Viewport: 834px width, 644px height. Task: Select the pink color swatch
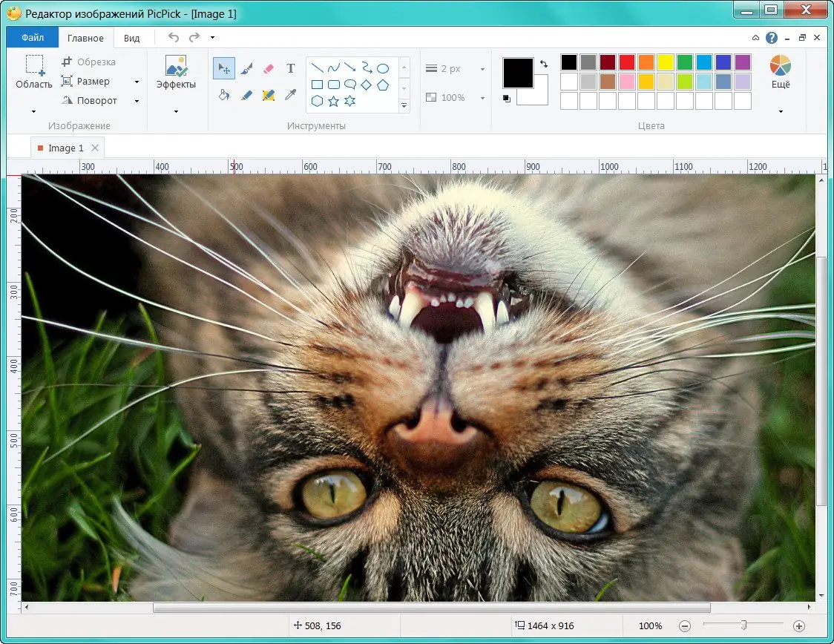(x=626, y=82)
